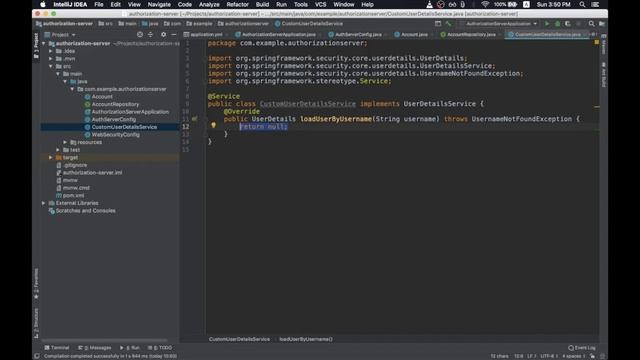The height and width of the screenshot is (360, 640).
Task: Switch to the application.yml tab
Action: 205,35
